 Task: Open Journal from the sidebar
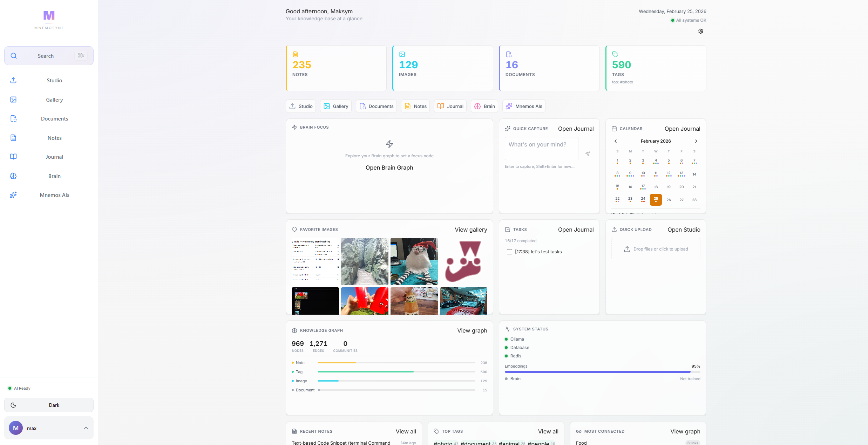49,157
